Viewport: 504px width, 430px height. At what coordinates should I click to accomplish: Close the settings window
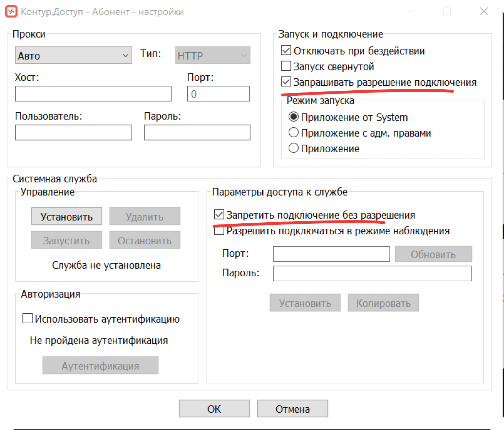[x=484, y=11]
